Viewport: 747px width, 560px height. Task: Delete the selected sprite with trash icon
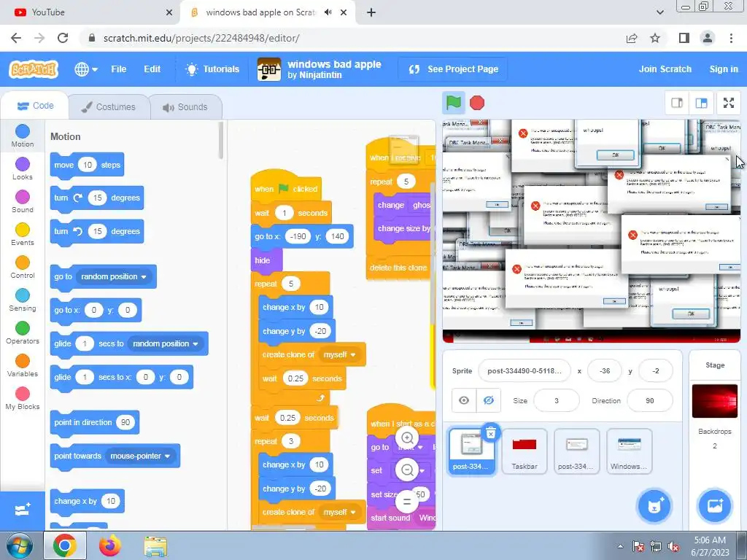[x=491, y=433]
